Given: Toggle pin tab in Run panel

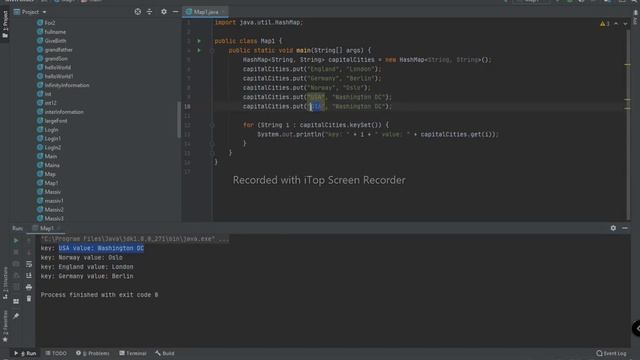Looking at the screenshot, I should click(x=16, y=316).
